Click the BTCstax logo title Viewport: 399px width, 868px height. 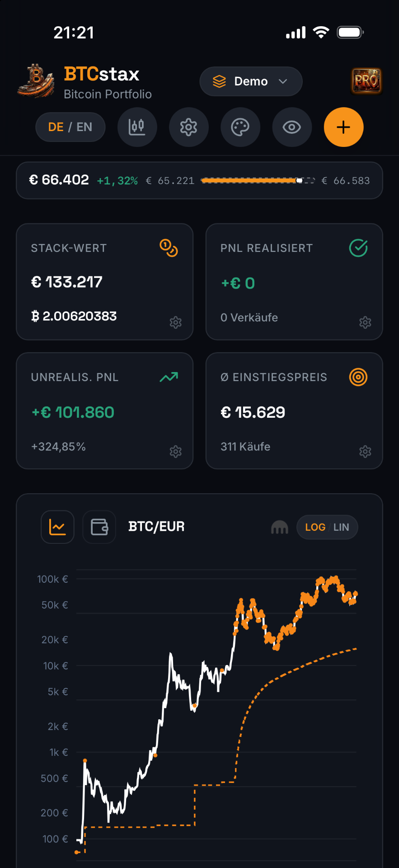click(x=101, y=74)
